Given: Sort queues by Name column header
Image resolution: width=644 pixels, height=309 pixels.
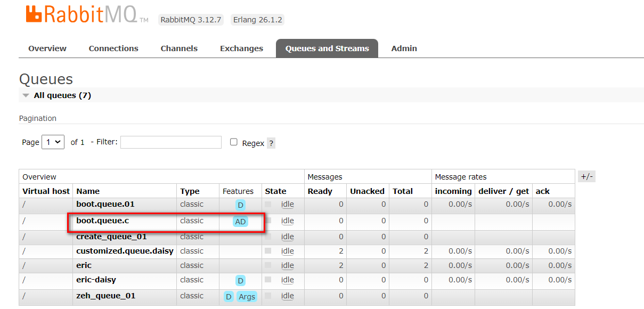Looking at the screenshot, I should 88,191.
